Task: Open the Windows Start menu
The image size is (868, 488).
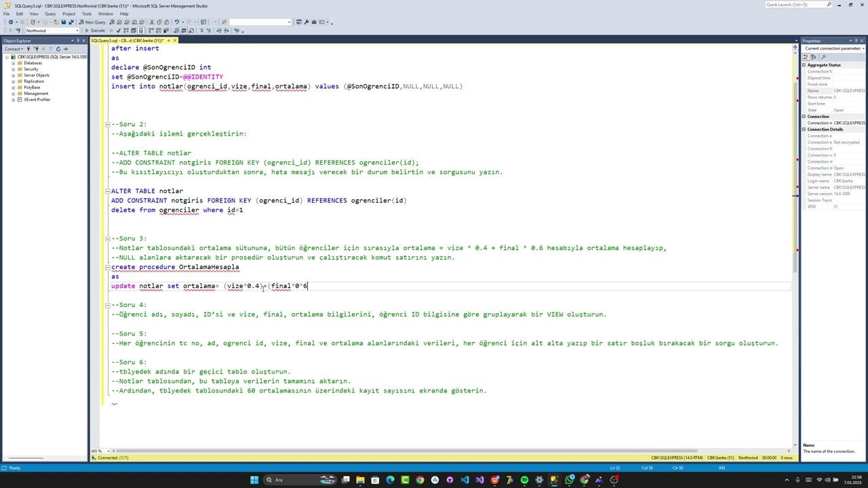Action: (x=254, y=480)
